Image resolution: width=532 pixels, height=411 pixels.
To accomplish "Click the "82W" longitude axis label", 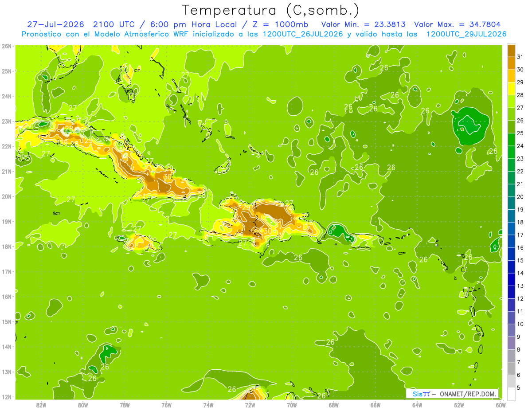I will point(41,405).
